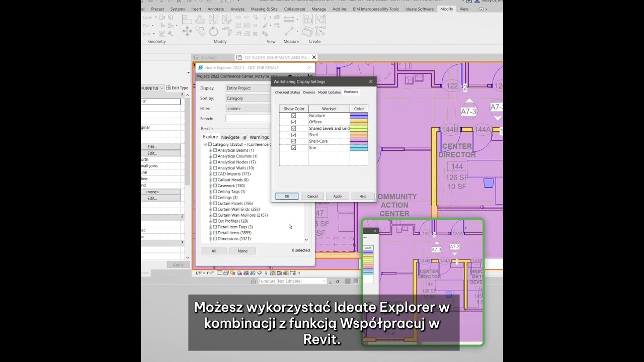
Task: Click the Search field in Ideate Explorer
Action: 249,119
